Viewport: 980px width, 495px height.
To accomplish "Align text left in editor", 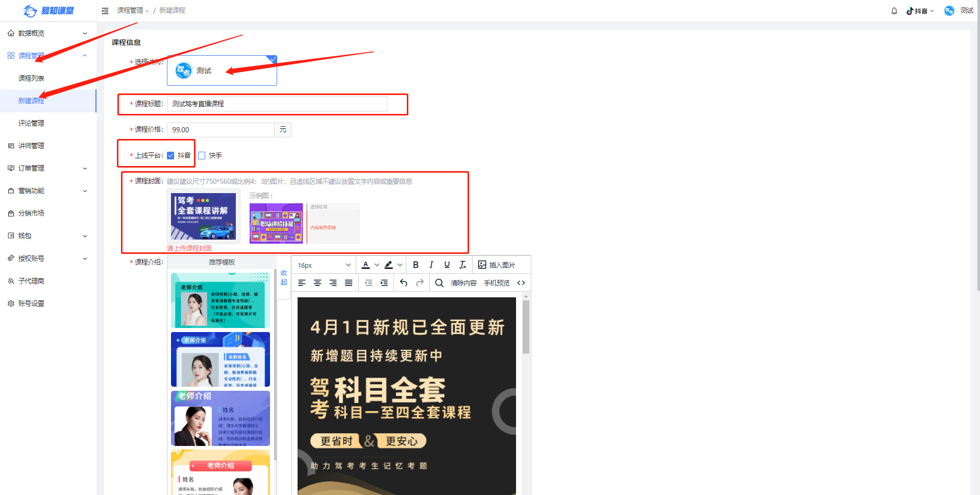I will click(x=302, y=282).
